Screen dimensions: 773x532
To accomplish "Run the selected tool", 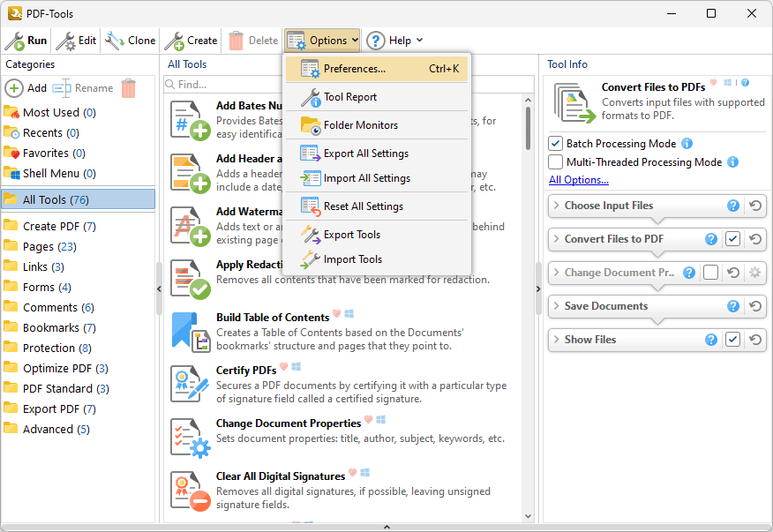I will point(26,41).
